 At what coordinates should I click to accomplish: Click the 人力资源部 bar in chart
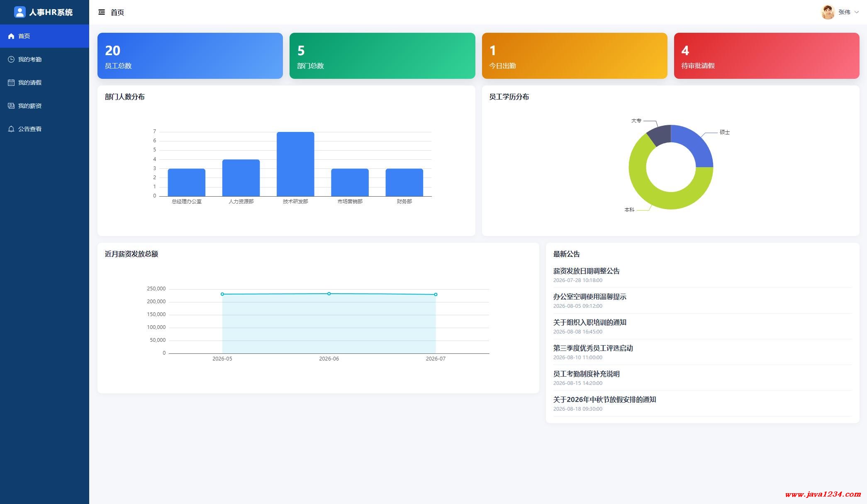tap(241, 178)
